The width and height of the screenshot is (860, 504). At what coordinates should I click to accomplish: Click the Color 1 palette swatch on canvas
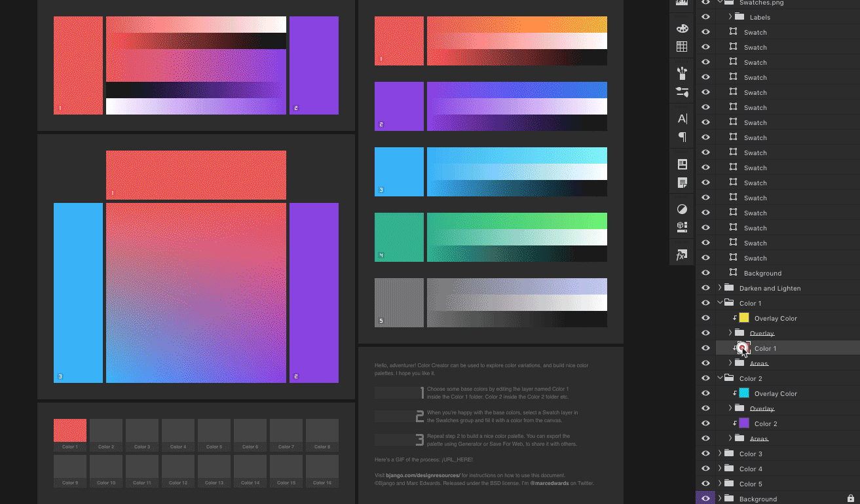pyautogui.click(x=69, y=430)
